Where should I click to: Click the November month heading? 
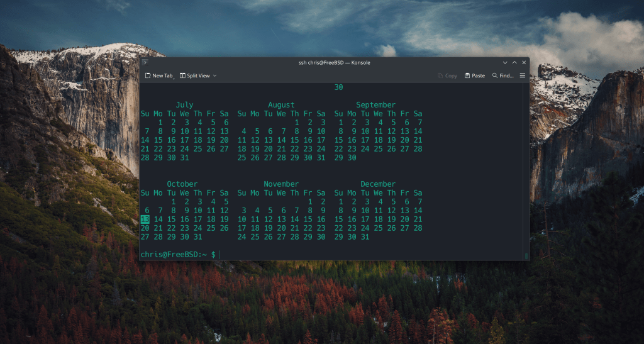tap(281, 184)
